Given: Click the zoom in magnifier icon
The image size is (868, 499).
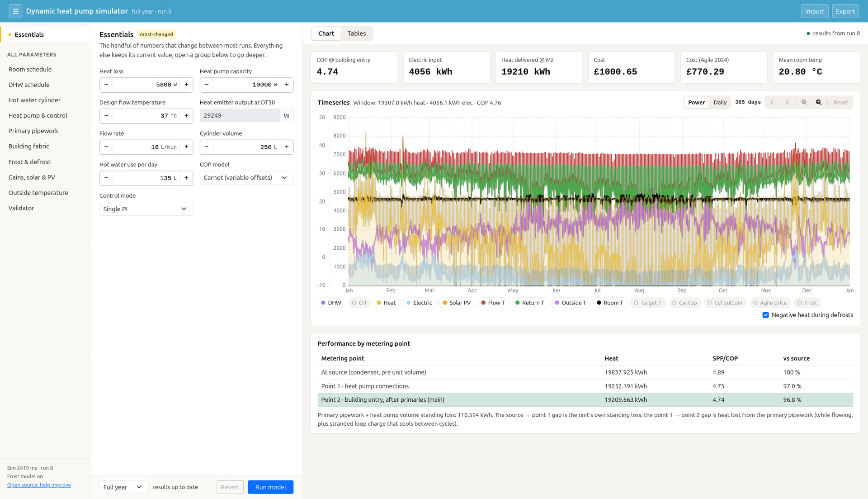Looking at the screenshot, I should pyautogui.click(x=819, y=102).
